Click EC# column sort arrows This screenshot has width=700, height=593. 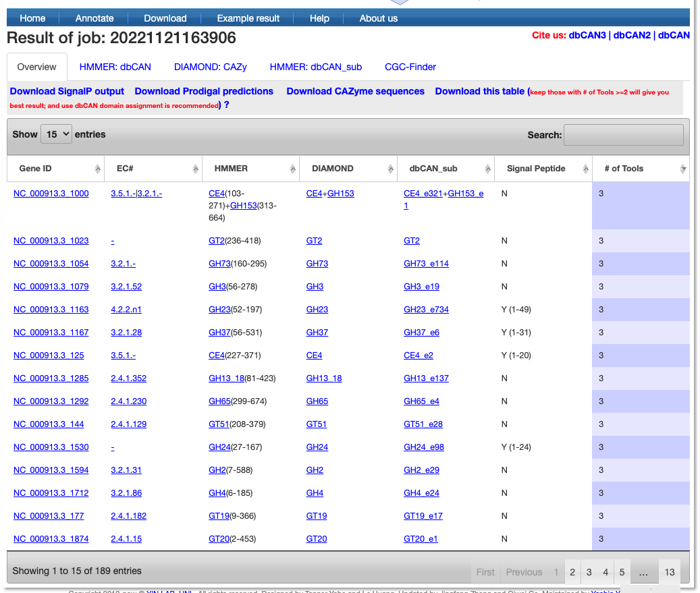click(x=195, y=169)
